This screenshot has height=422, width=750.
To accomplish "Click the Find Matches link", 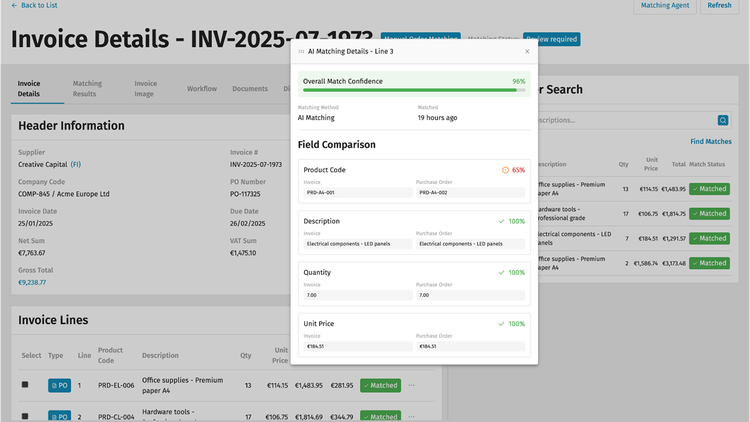I will (711, 142).
